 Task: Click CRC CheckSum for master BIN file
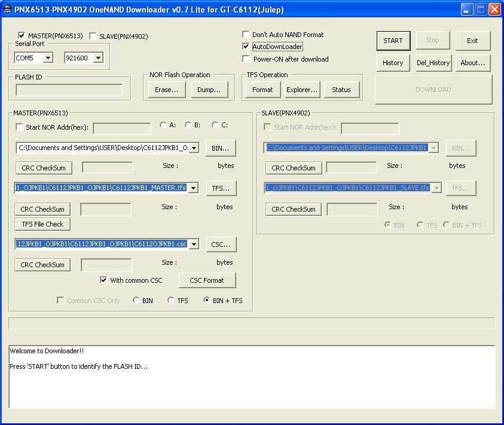click(44, 168)
